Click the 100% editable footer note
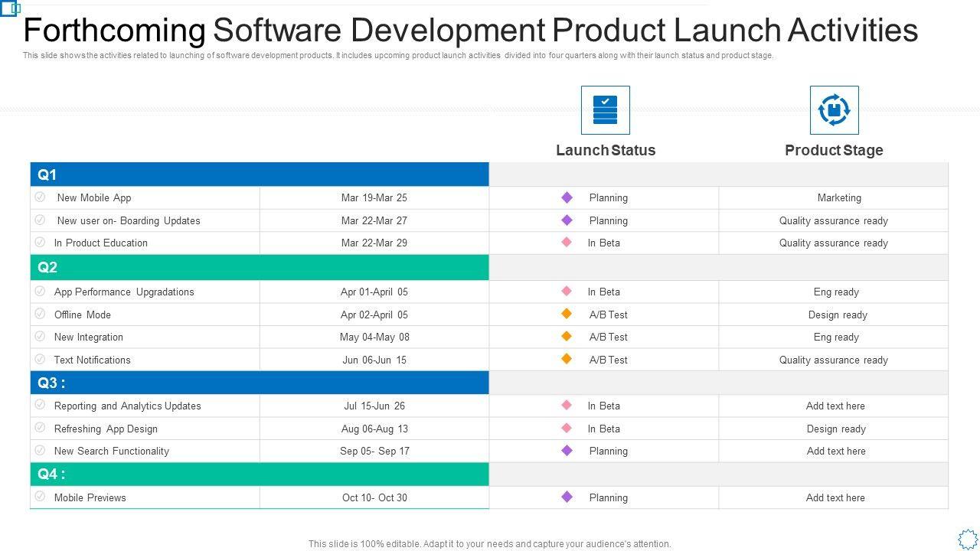 (490, 544)
